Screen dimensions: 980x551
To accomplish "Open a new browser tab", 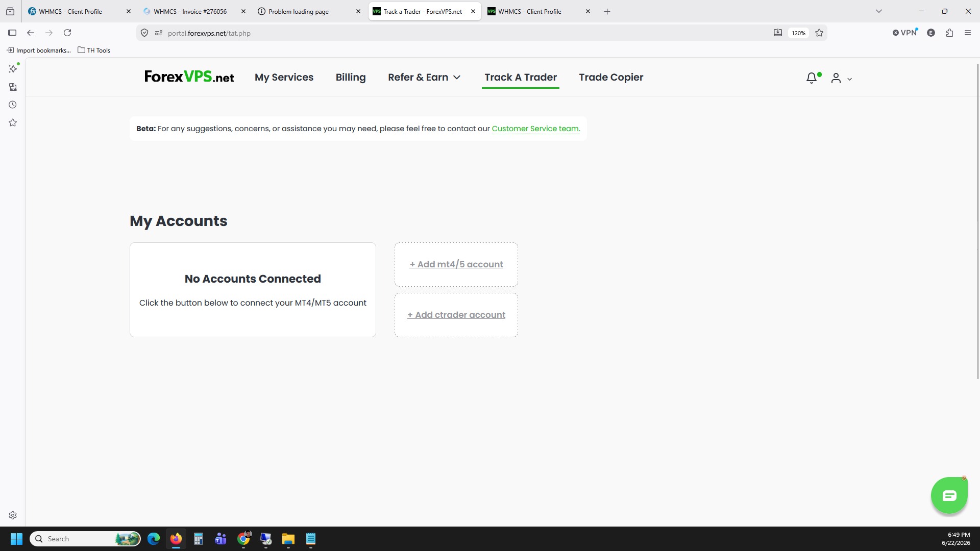I will coord(607,11).
